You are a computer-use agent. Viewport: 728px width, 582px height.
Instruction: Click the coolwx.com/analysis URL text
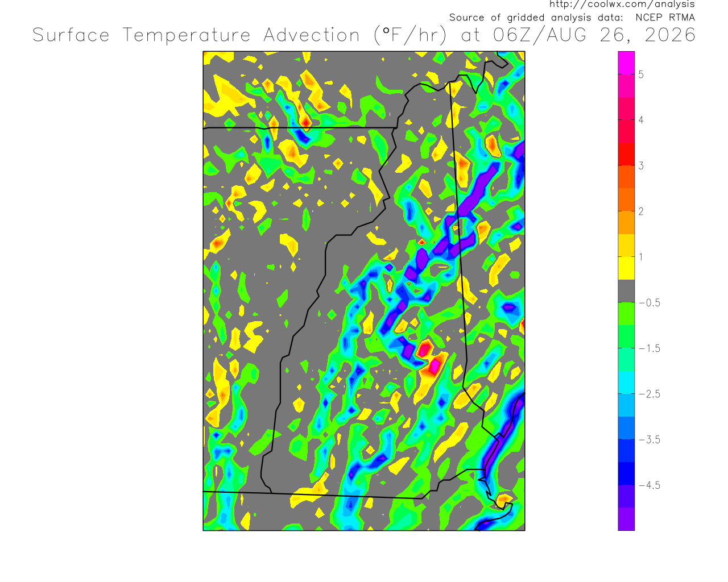pyautogui.click(x=622, y=5)
